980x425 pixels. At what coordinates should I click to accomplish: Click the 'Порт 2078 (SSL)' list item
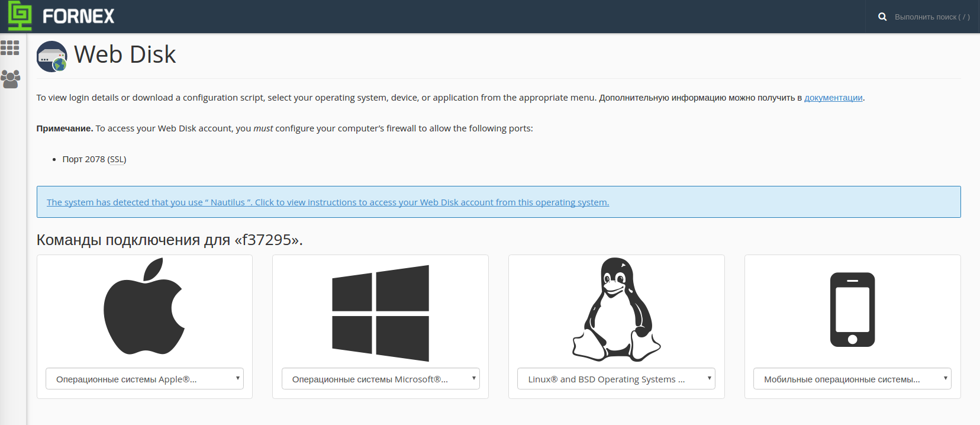(94, 159)
